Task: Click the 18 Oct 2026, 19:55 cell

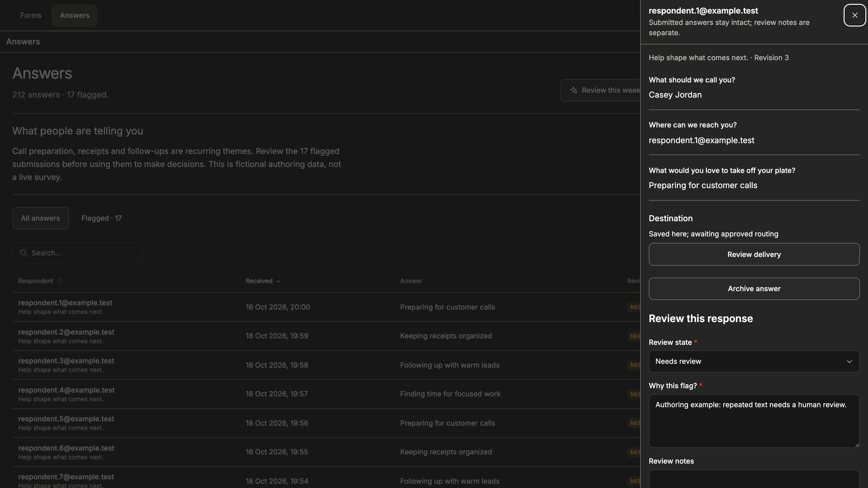Action: [277, 452]
